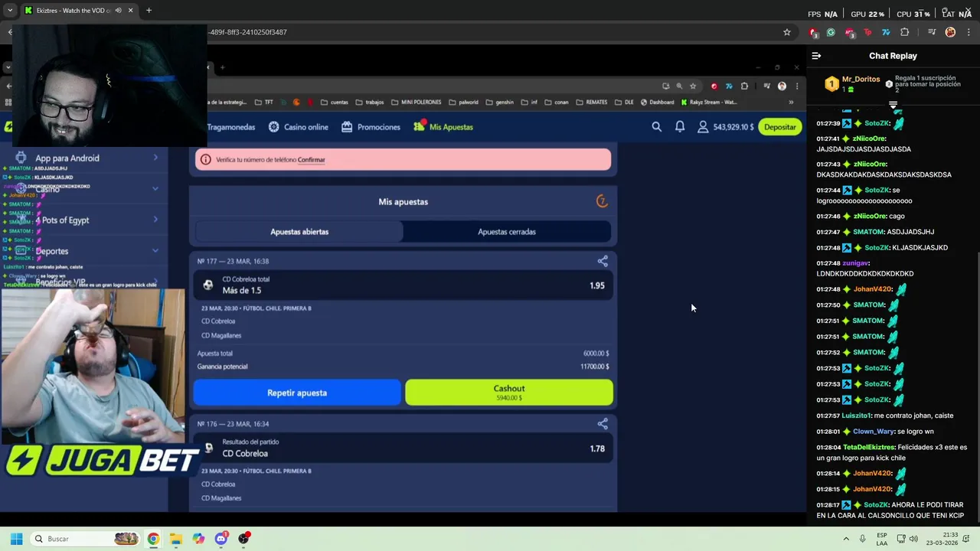Image resolution: width=980 pixels, height=551 pixels.
Task: Bookmark this page with the star icon
Action: [x=786, y=32]
